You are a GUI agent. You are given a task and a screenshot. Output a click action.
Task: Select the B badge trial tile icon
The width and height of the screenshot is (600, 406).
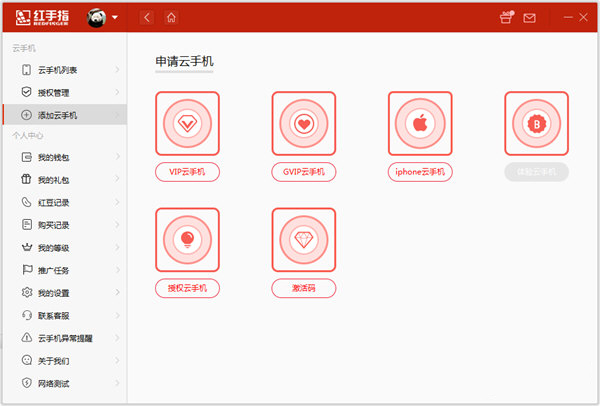536,123
